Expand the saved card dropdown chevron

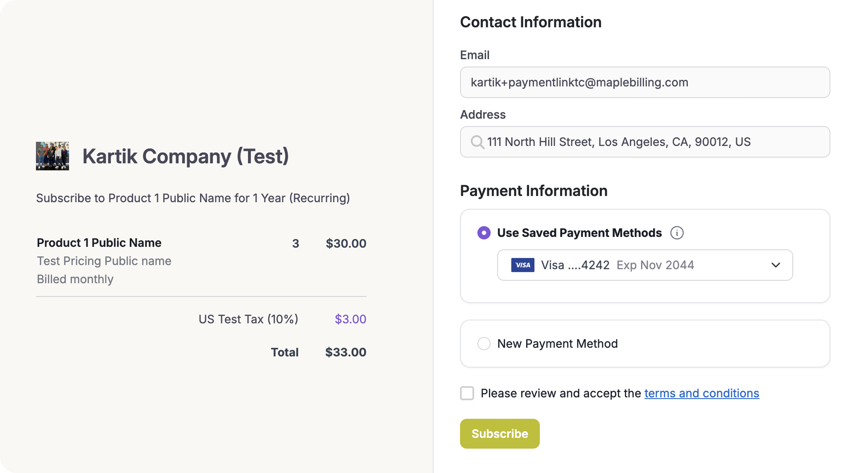coord(776,265)
